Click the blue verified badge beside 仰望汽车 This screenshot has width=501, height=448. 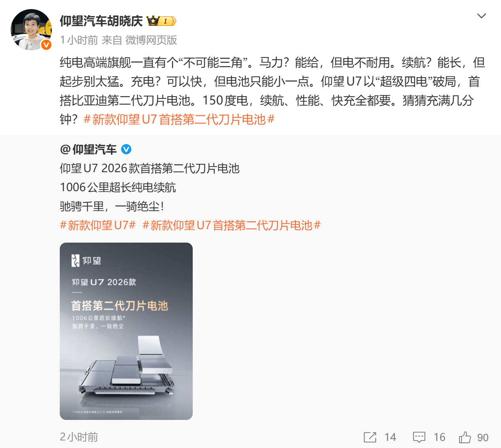click(x=126, y=149)
